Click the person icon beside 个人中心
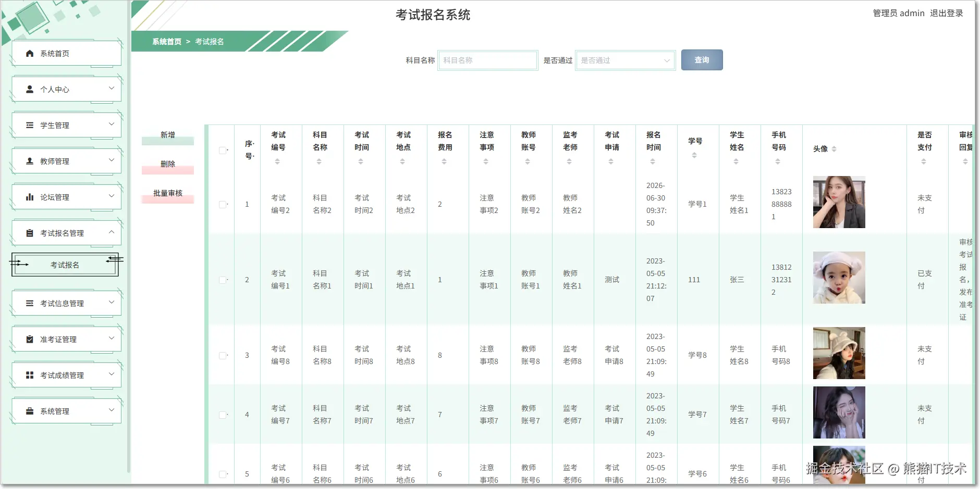 [x=30, y=89]
